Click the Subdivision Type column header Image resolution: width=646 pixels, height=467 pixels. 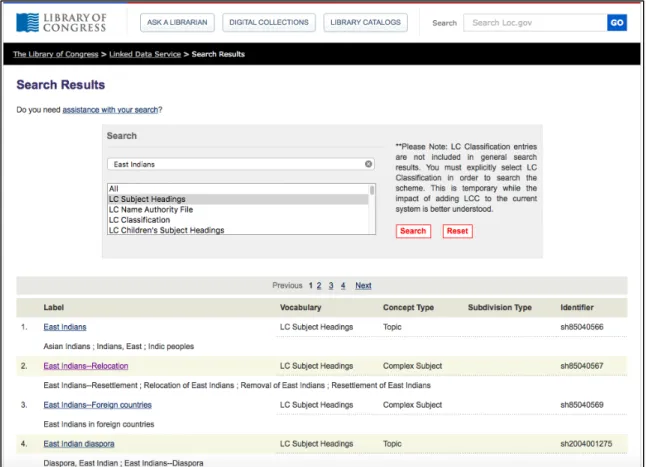[499, 307]
